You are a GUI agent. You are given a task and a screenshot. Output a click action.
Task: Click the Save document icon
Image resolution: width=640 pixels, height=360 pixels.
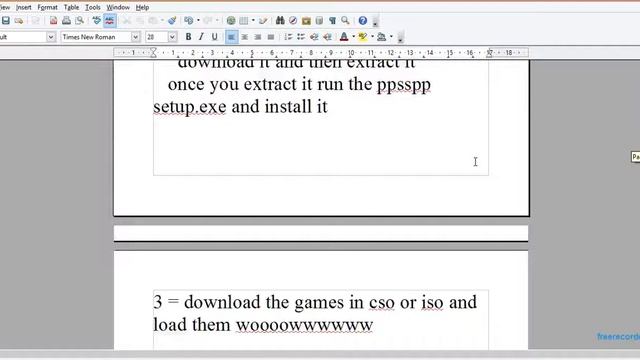[x=6, y=20]
